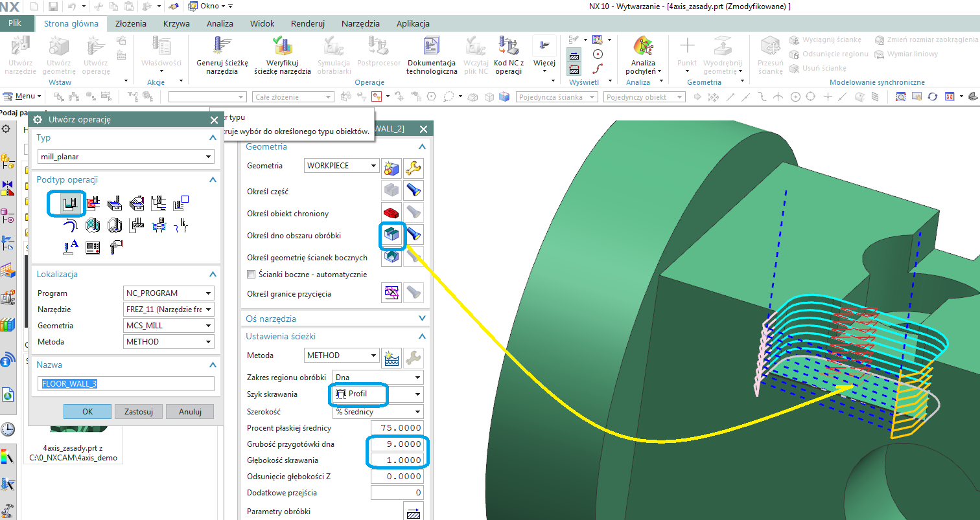Select Określ geometrię ścianek bocznych icon
This screenshot has width=980, height=520.
[x=391, y=257]
